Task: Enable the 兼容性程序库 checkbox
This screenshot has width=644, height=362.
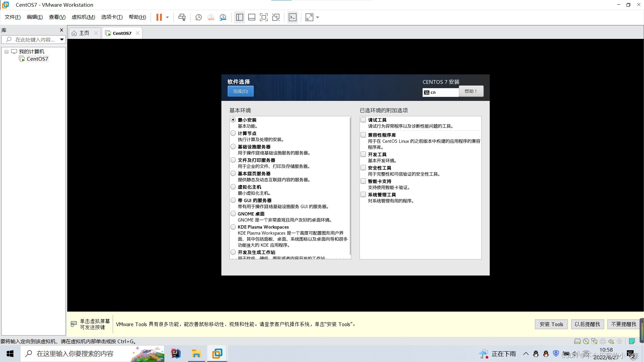Action: (363, 135)
